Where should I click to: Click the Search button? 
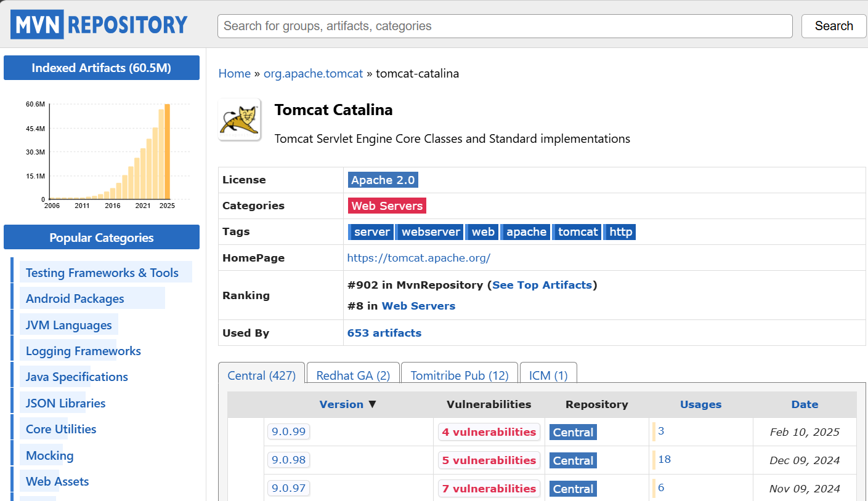click(834, 26)
